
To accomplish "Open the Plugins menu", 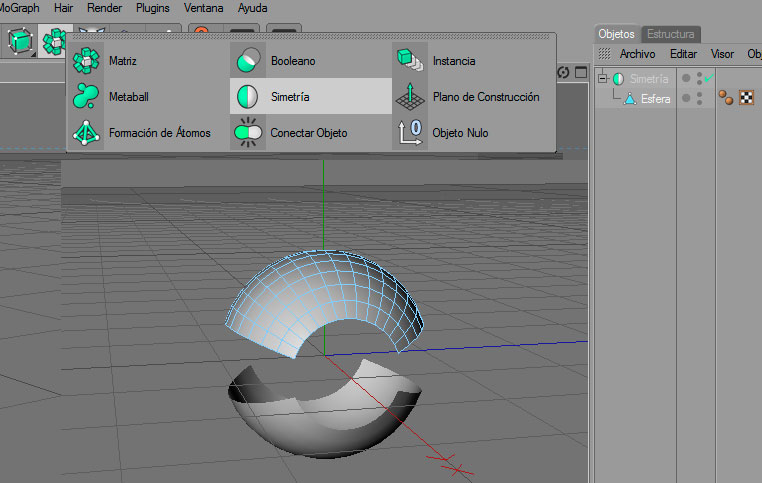I will pyautogui.click(x=153, y=8).
